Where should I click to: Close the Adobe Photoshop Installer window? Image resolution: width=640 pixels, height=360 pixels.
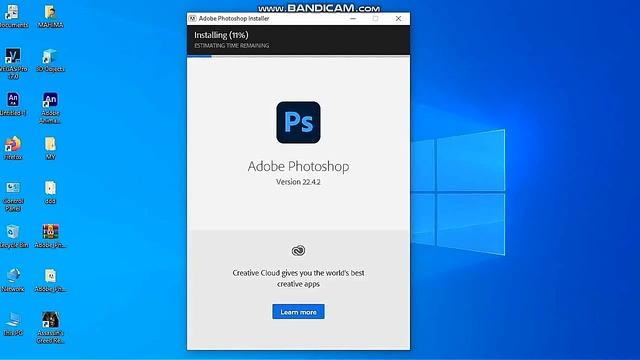(x=398, y=18)
